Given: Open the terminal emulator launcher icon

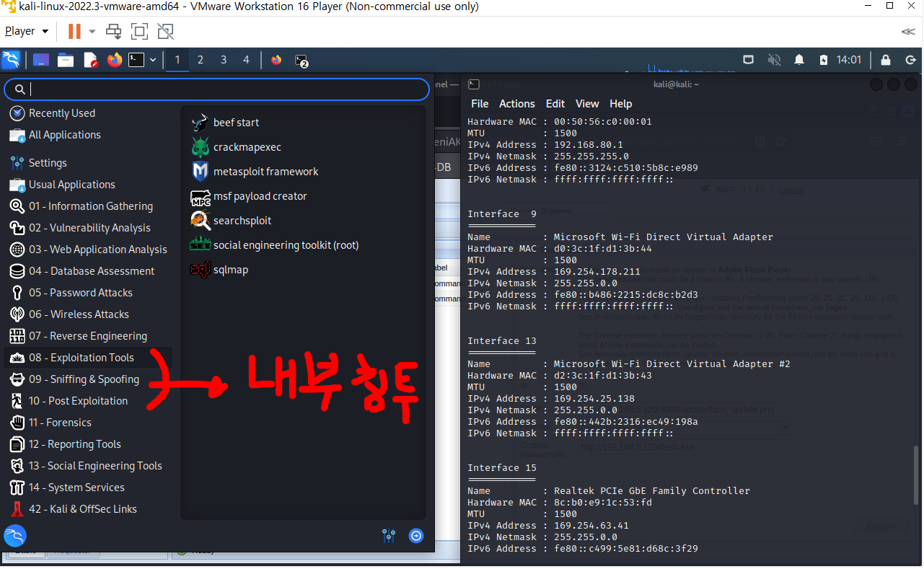Looking at the screenshot, I should pyautogui.click(x=136, y=60).
